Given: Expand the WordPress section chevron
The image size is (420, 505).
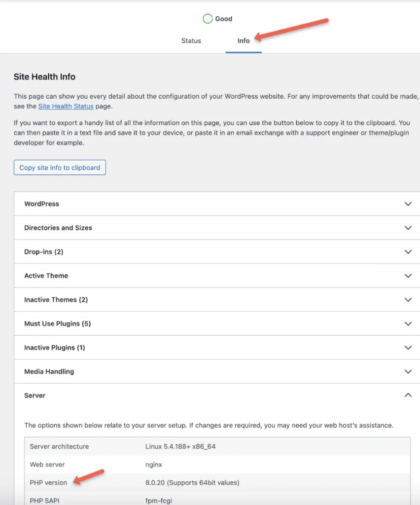Looking at the screenshot, I should (408, 204).
